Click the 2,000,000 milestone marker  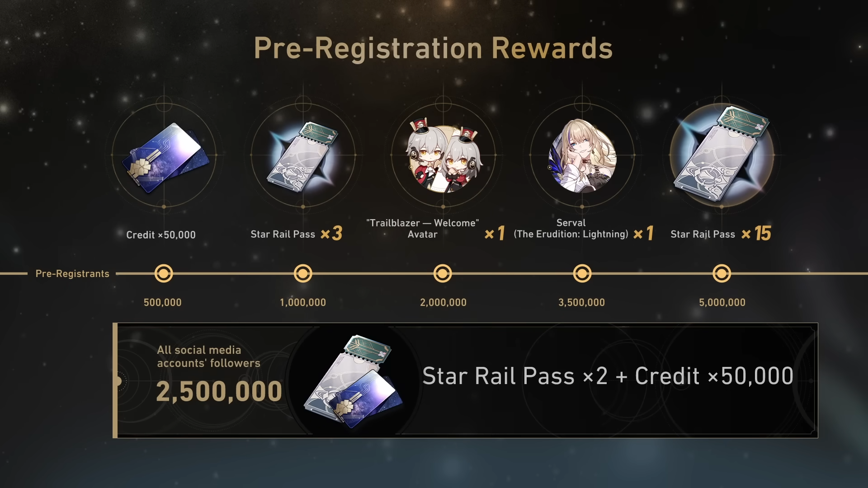[443, 273]
